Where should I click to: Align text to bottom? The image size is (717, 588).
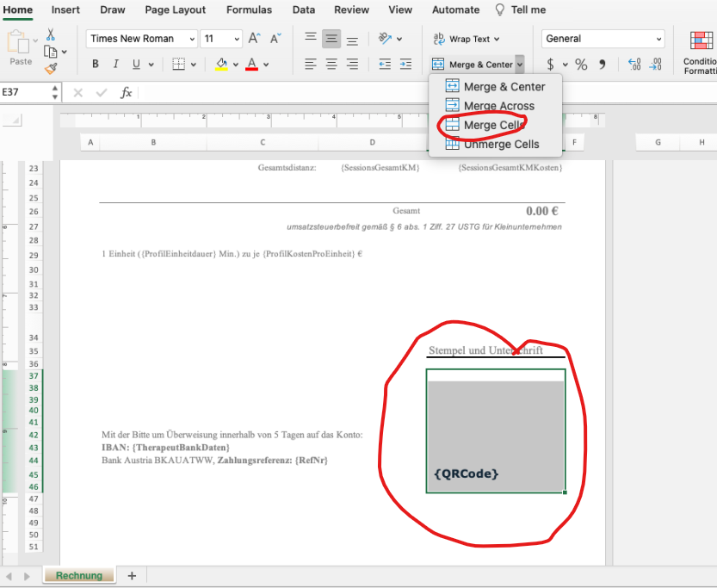[x=352, y=40]
